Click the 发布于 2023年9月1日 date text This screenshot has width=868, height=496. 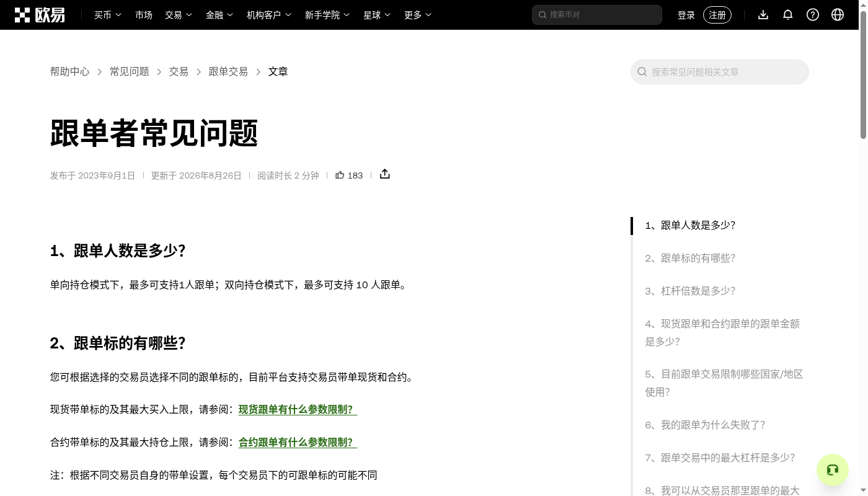tap(92, 175)
